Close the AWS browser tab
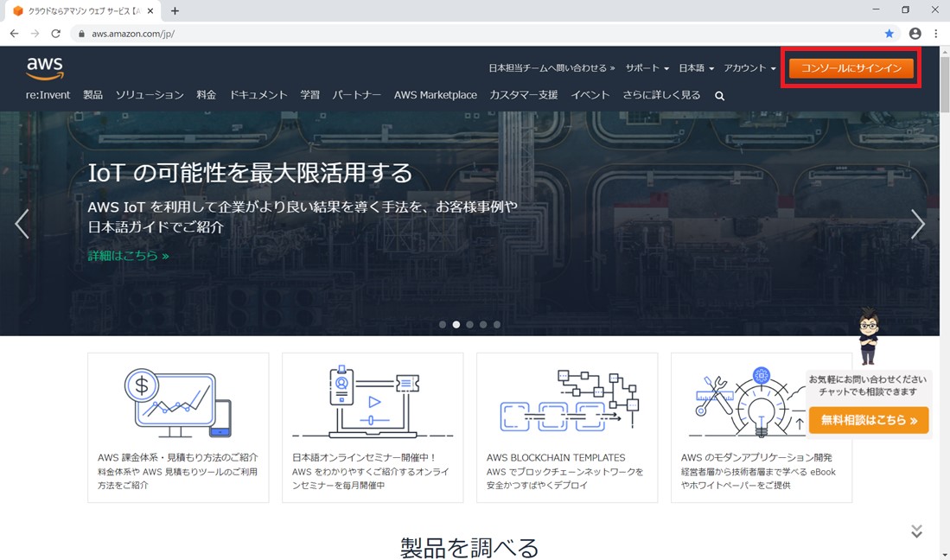The width and height of the screenshot is (950, 560). pyautogui.click(x=150, y=11)
